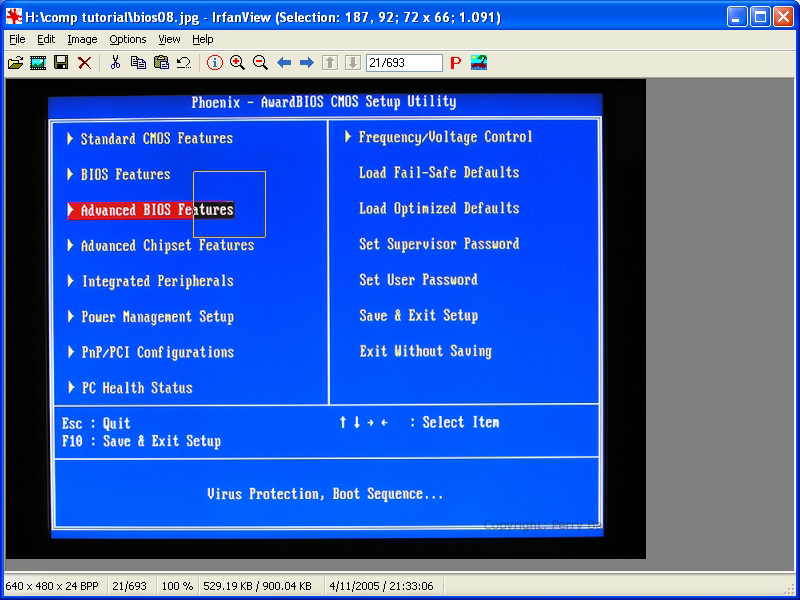
Task: Click the ': Select Item' text
Action: (454, 422)
